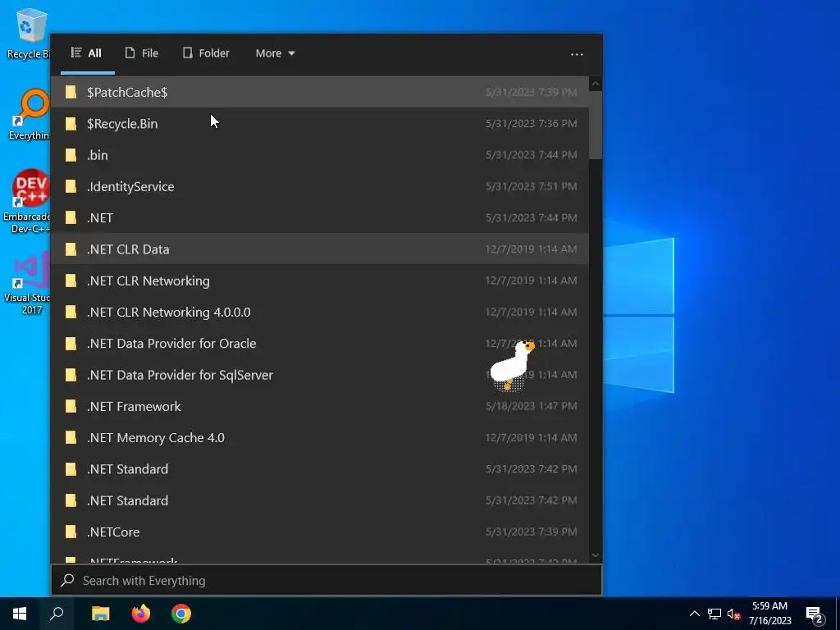Open the Recycle Bin desktop icon

tap(29, 33)
